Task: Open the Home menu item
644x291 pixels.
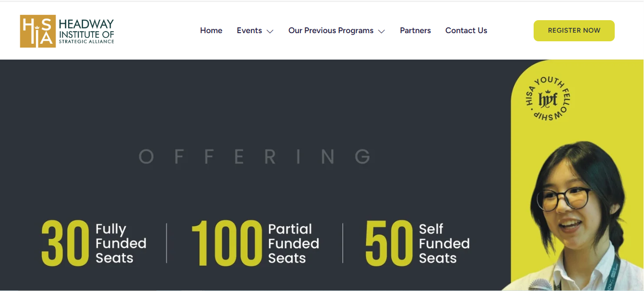Action: tap(211, 30)
